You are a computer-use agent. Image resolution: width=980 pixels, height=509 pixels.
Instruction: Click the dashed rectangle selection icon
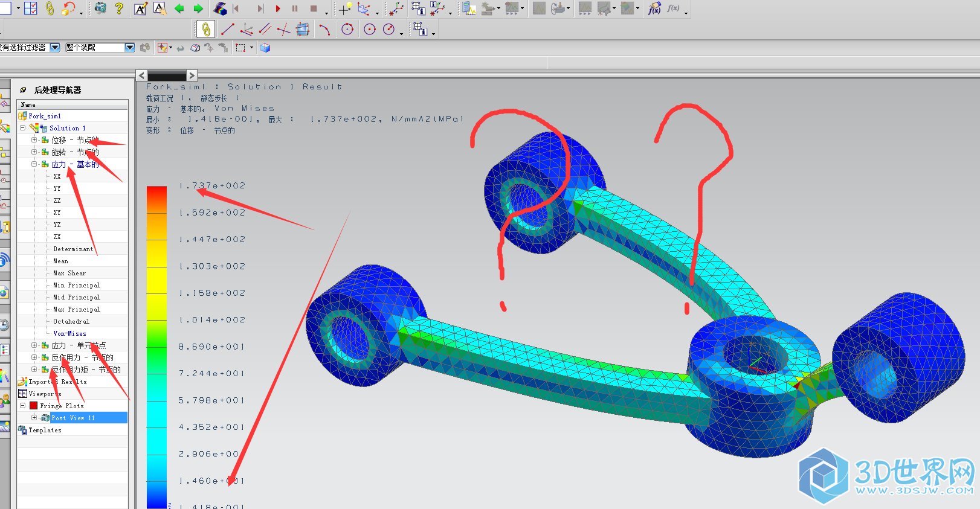(240, 48)
